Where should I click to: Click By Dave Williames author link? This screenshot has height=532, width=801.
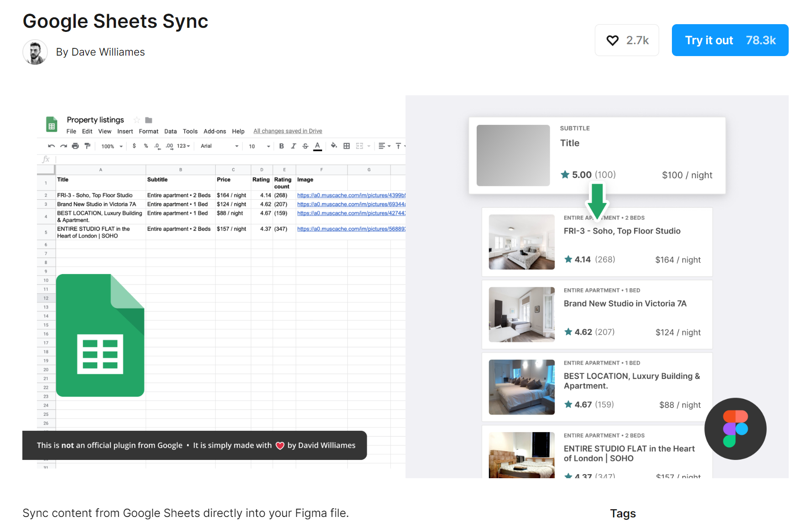pos(100,52)
